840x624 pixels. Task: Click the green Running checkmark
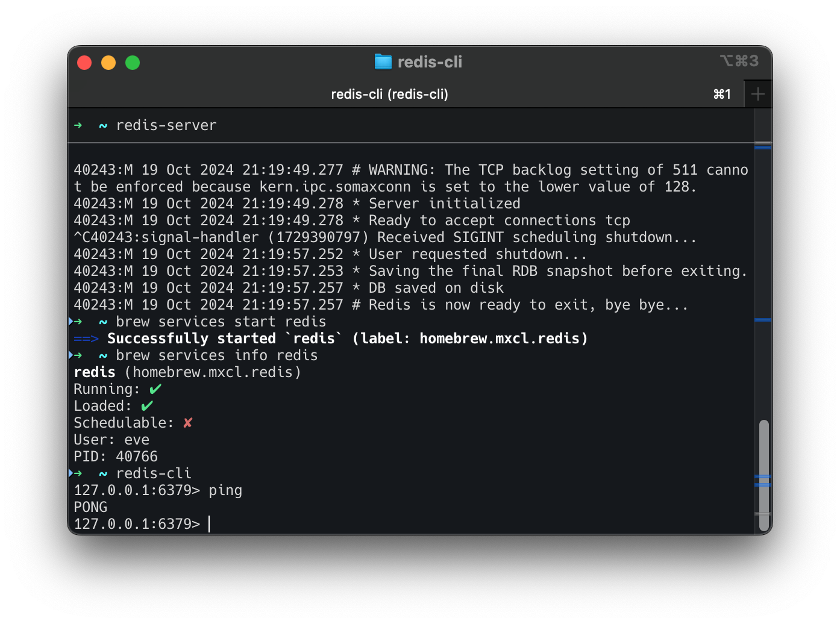point(155,389)
